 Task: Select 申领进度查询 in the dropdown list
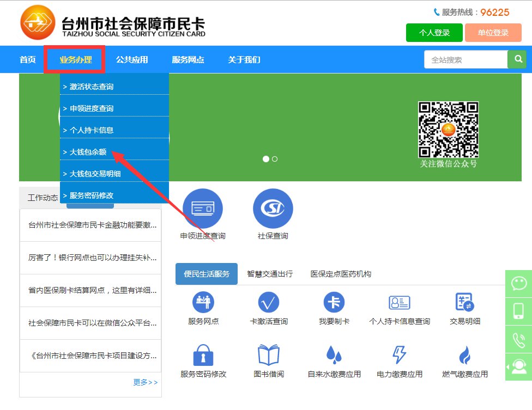(91, 109)
